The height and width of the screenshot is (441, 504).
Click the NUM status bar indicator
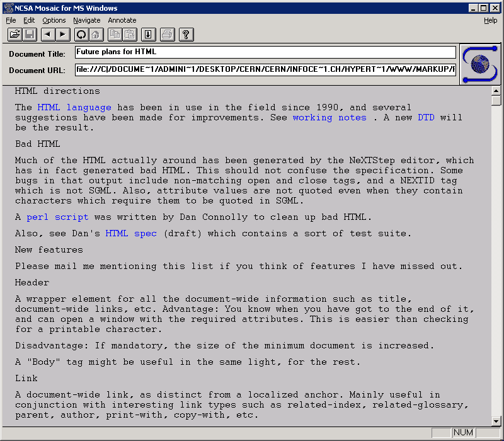click(x=463, y=433)
